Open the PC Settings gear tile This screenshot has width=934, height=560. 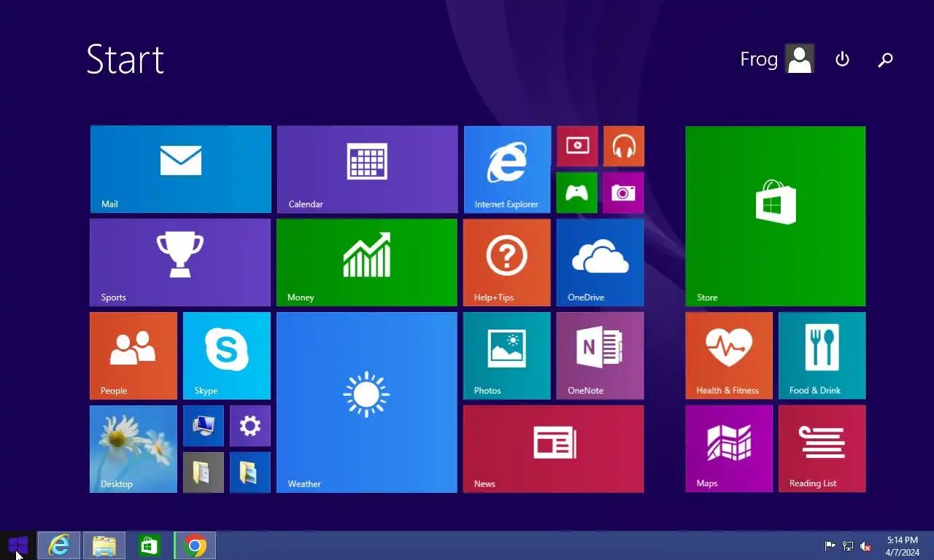point(250,426)
